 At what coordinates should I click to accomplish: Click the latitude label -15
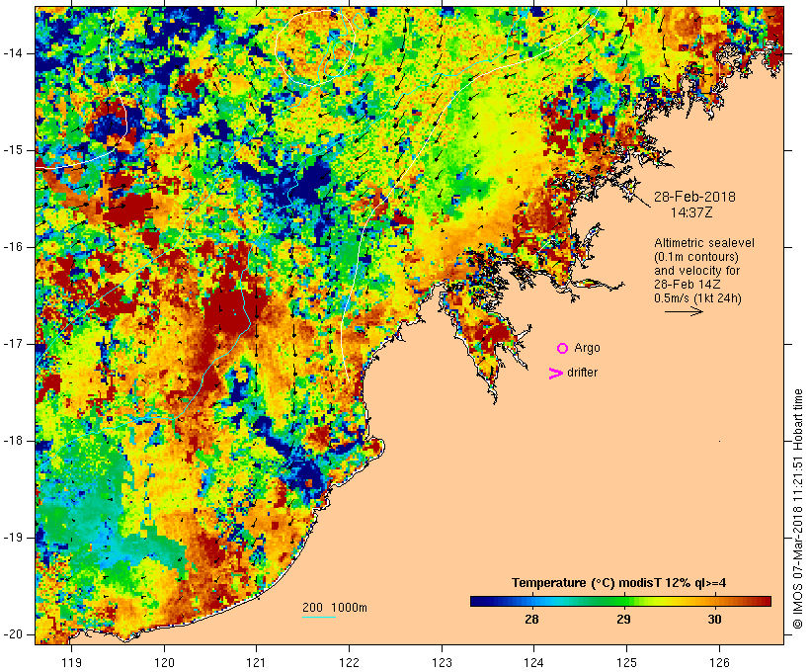13,150
